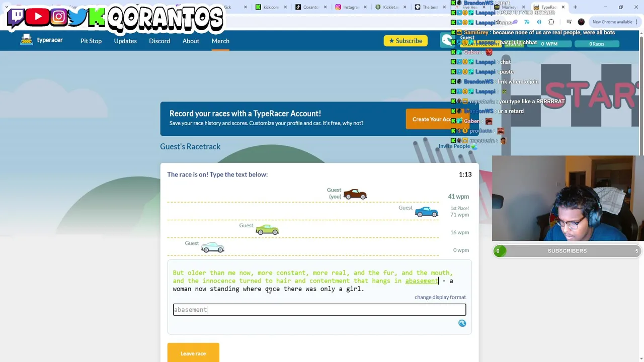Close the Instagram browser tab
Image resolution: width=644 pixels, height=362 pixels.
pos(365,7)
